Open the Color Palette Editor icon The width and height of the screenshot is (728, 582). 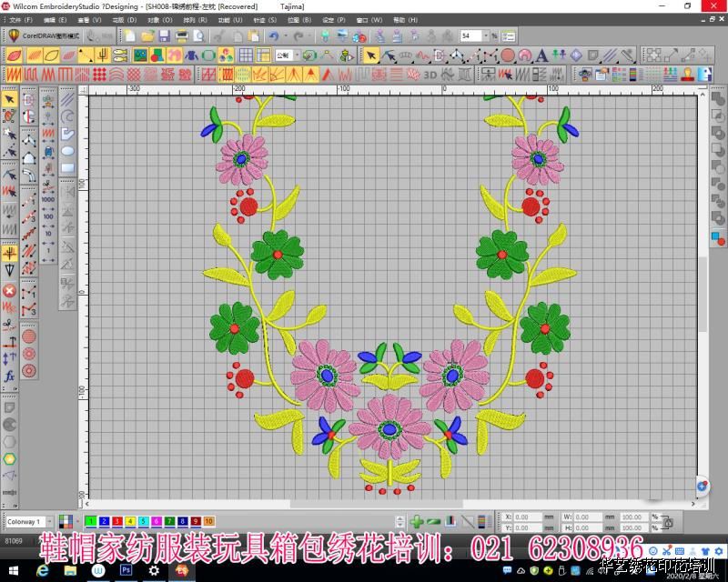(619, 75)
